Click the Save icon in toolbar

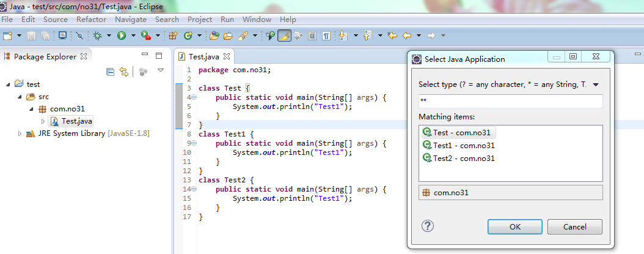pyautogui.click(x=31, y=36)
